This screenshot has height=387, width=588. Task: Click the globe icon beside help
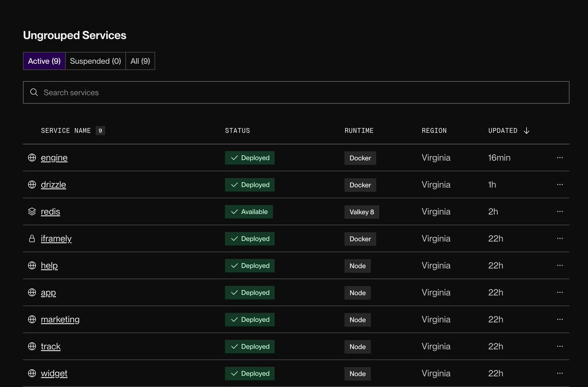click(32, 266)
